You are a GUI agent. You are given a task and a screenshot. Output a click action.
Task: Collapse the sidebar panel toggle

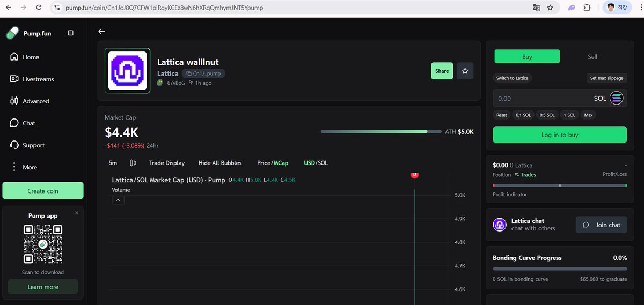point(71,33)
